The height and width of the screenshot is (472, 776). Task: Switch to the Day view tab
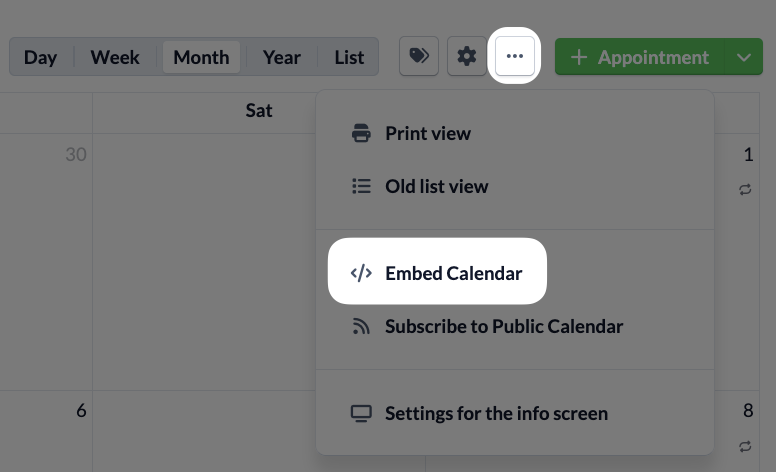(x=41, y=57)
